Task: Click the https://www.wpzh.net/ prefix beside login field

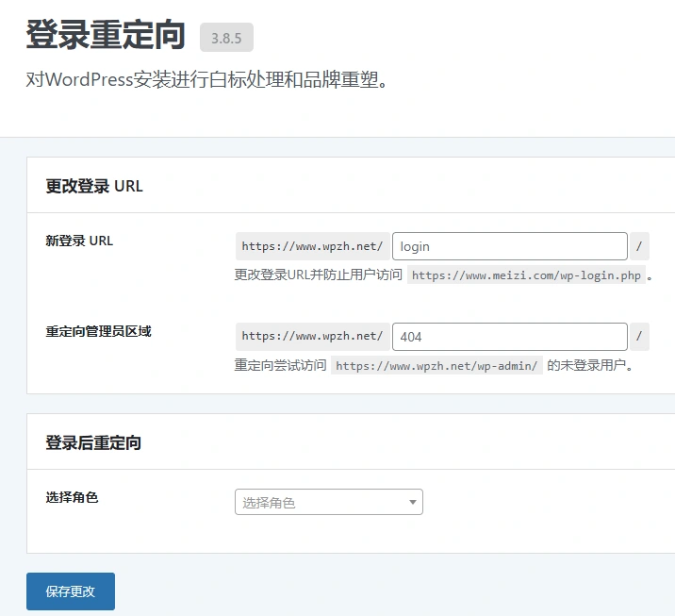Action: click(313, 246)
